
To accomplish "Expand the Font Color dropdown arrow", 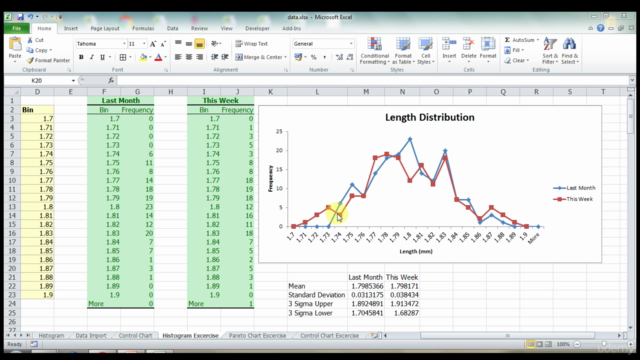I will [x=166, y=57].
